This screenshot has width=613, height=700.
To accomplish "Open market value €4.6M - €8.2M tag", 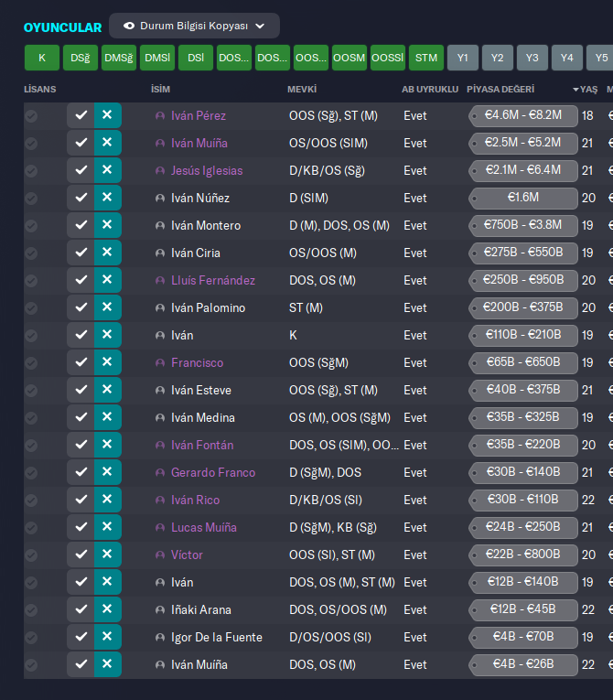I will point(523,115).
